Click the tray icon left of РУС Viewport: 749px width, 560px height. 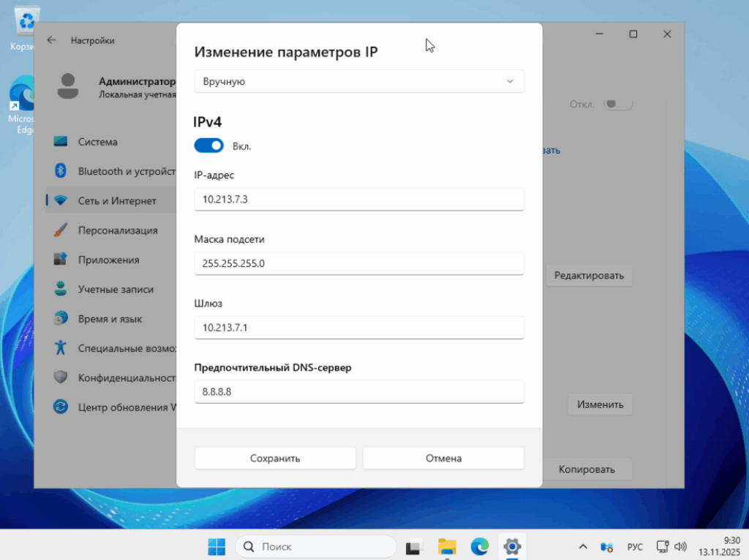point(606,547)
